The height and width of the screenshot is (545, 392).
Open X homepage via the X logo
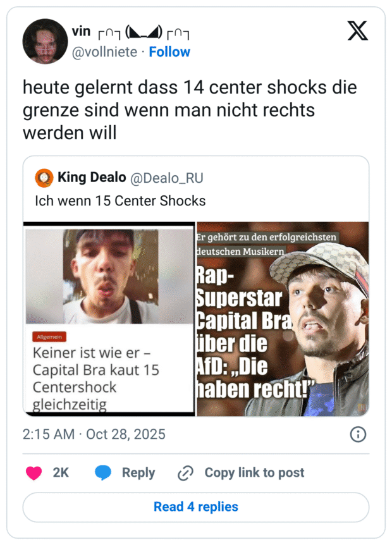(x=358, y=30)
